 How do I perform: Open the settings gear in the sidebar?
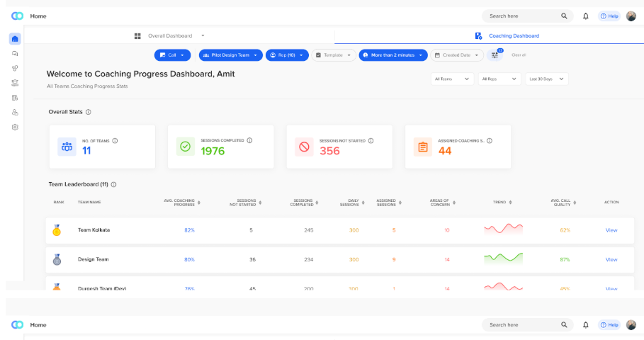coord(15,127)
